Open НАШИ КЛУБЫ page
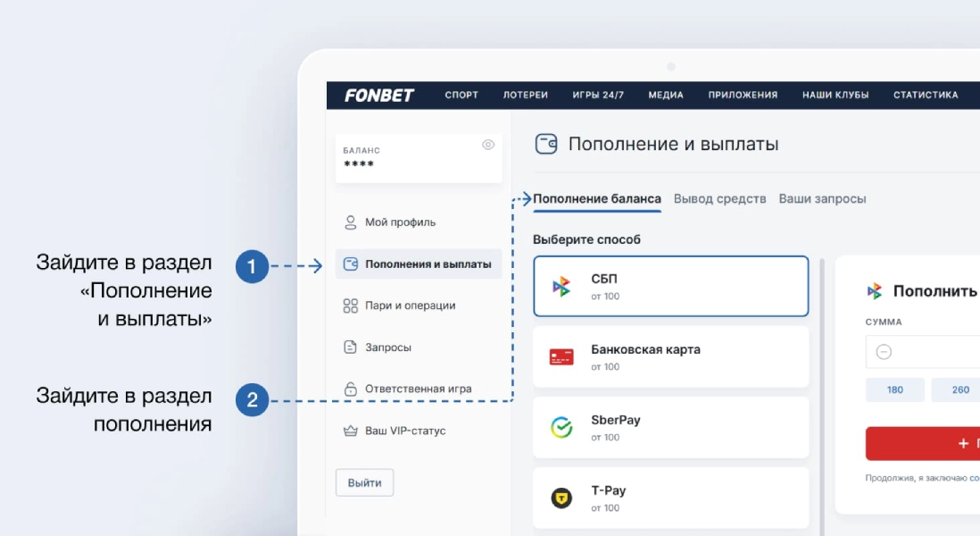The height and width of the screenshot is (536, 980). pyautogui.click(x=835, y=95)
